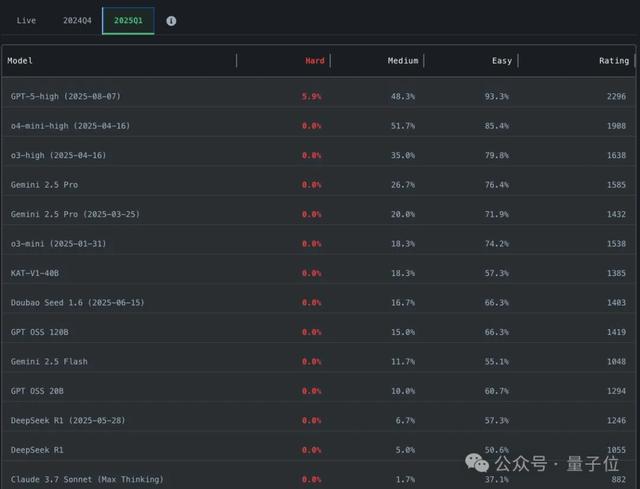
Task: Select the GPT OSS 20B model name
Action: (37, 391)
